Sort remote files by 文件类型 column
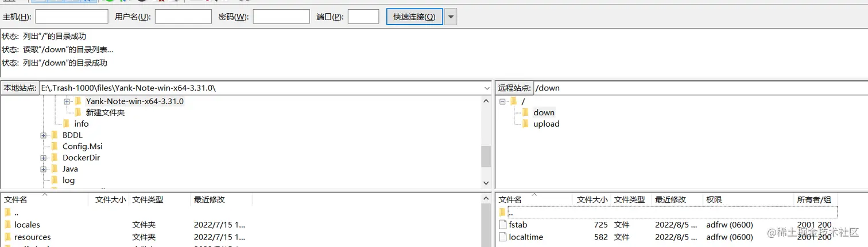868x247 pixels. click(631, 199)
